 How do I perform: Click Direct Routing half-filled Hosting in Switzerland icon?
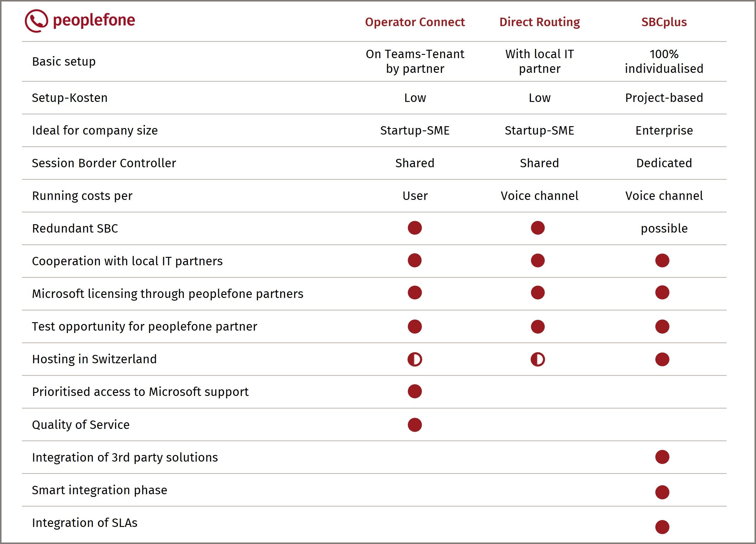point(538,359)
